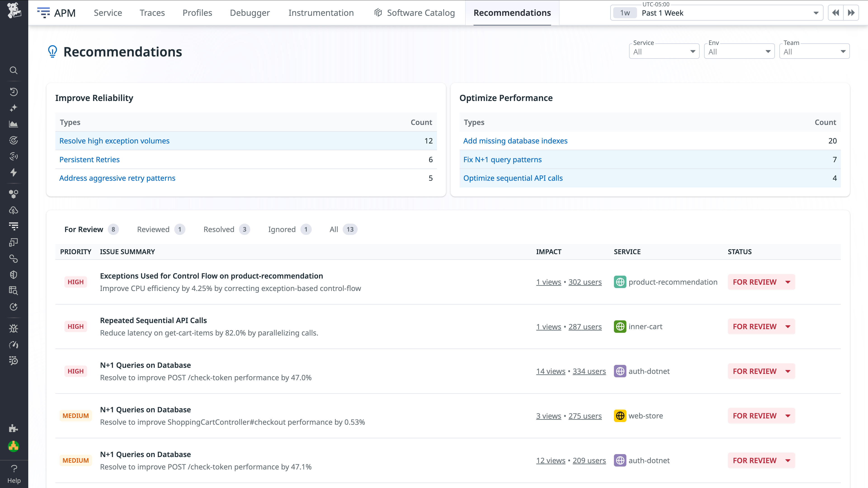
Task: Open the Metrics chart icon in sidebar
Action: tap(14, 124)
